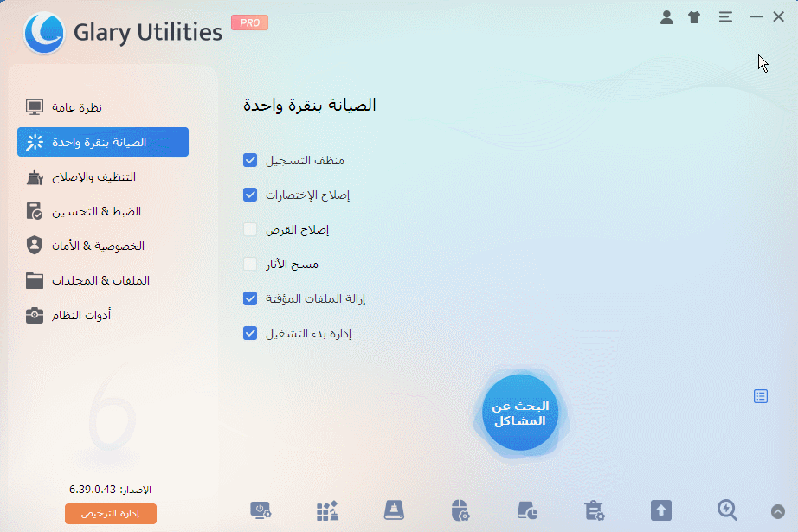Screen dimensions: 798x532
Task: Close the Glary Utilities window
Action: click(x=778, y=16)
